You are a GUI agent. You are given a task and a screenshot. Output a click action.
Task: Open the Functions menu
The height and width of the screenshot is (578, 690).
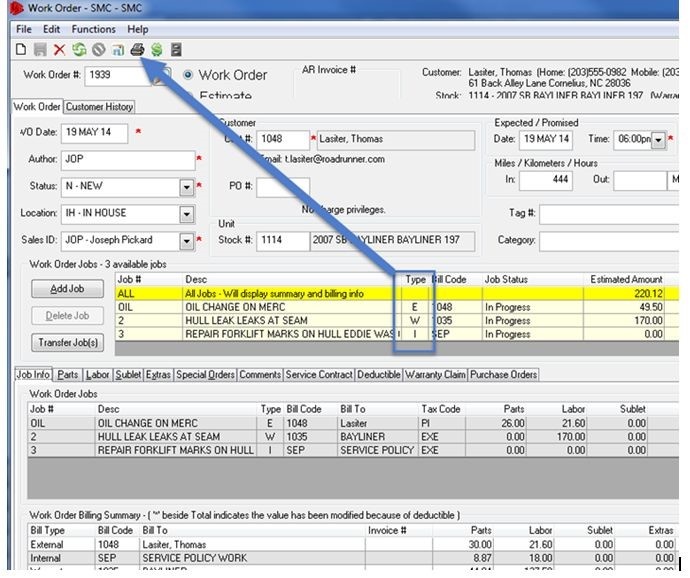(93, 29)
